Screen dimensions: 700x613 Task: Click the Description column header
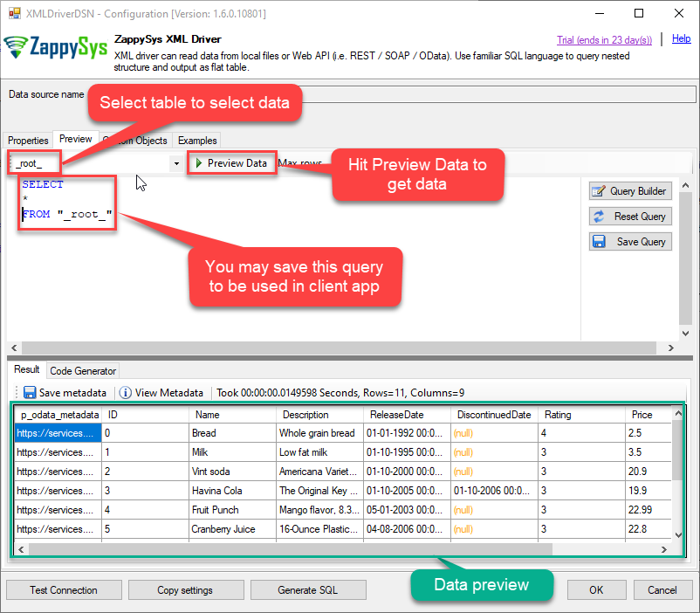click(320, 415)
